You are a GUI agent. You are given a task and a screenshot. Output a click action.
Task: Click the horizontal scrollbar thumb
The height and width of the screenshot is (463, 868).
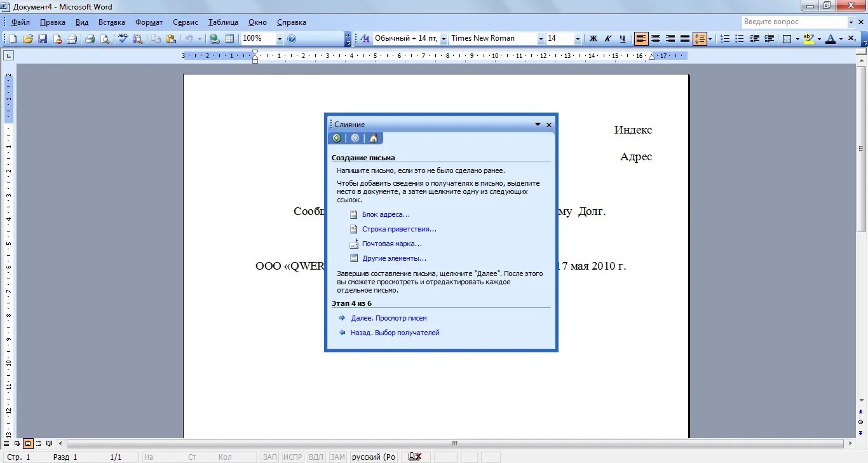pos(456,443)
